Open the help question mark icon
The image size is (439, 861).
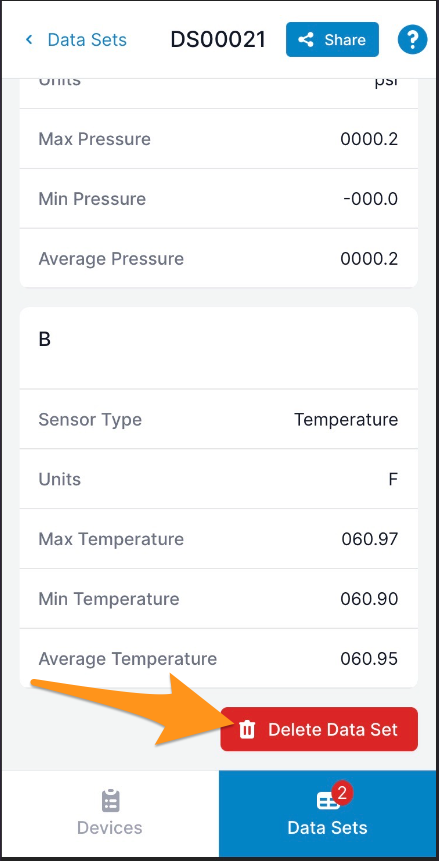[x=412, y=40]
